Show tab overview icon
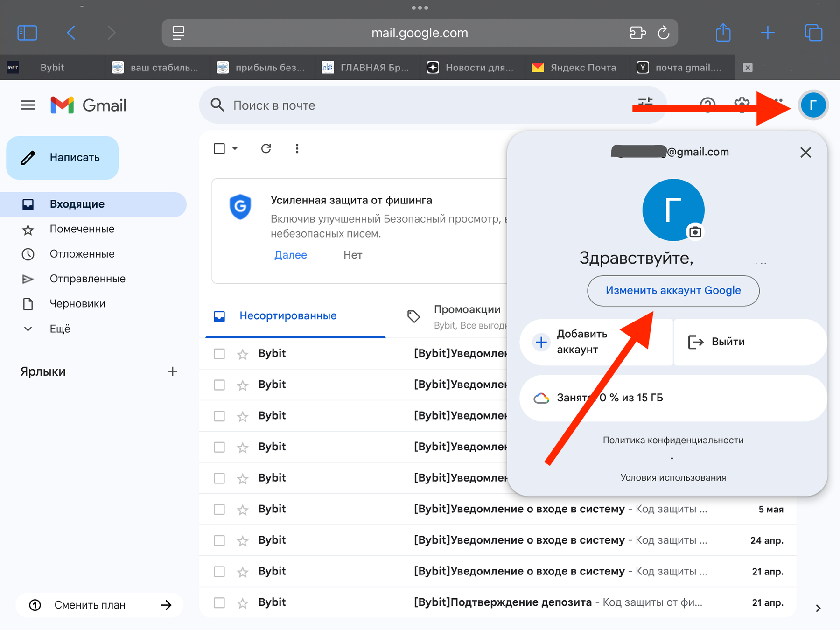The width and height of the screenshot is (840, 630). coord(813,33)
